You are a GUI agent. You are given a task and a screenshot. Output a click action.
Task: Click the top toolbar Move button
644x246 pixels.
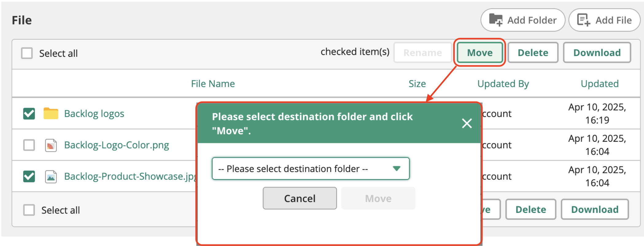tap(480, 52)
